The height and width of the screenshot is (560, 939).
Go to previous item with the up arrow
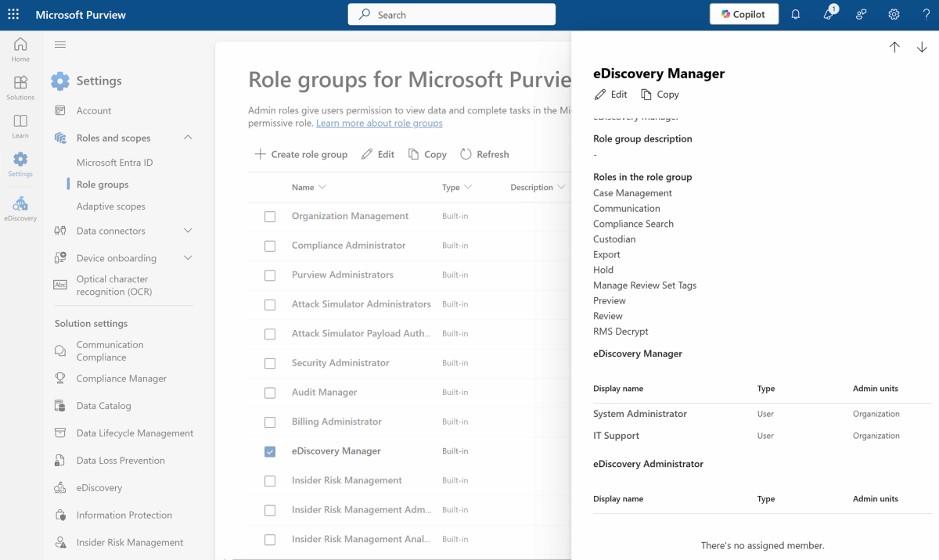(894, 47)
